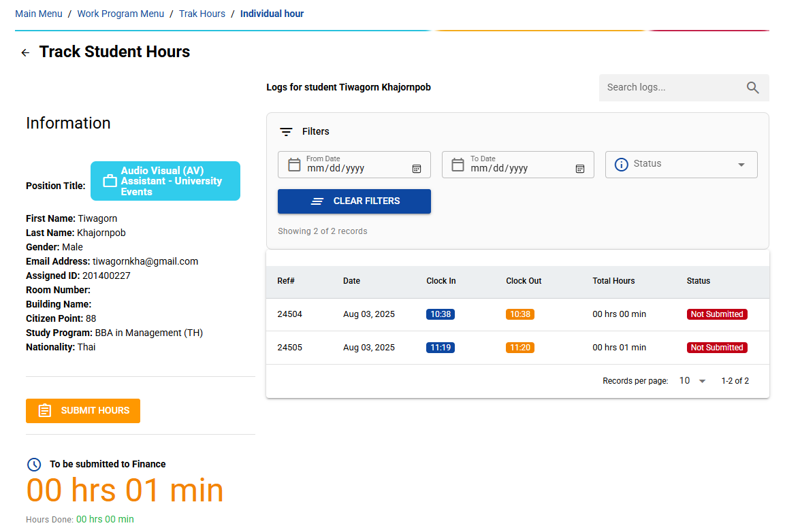800x532 pixels.
Task: Click the To Date input field
Action: point(517,168)
